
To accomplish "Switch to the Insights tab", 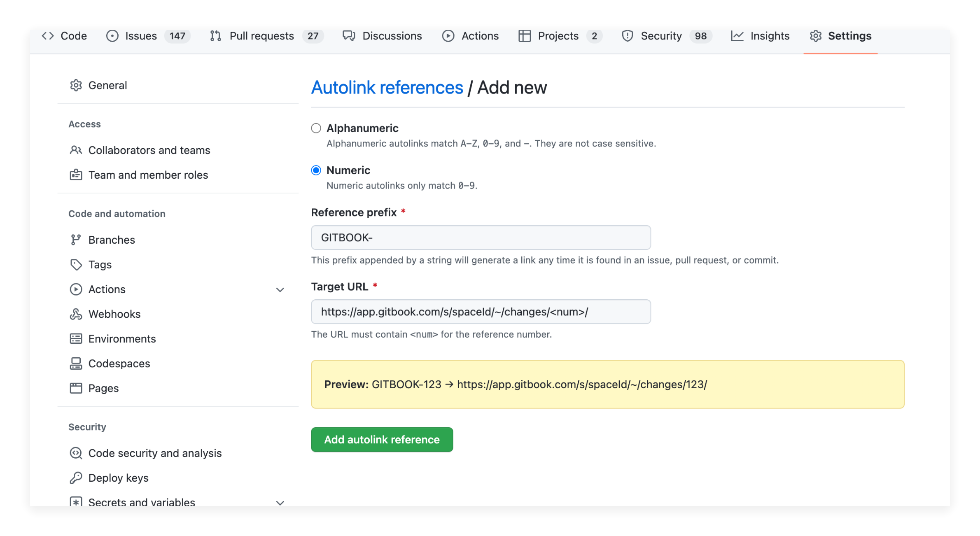I will [x=769, y=36].
